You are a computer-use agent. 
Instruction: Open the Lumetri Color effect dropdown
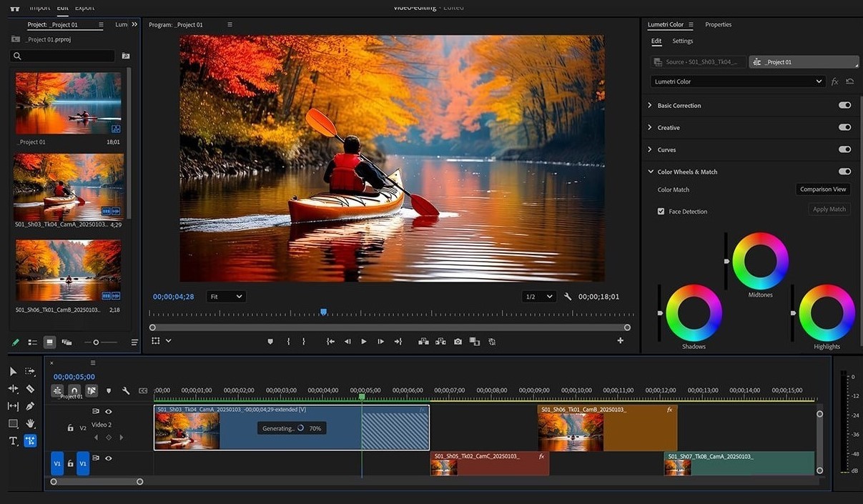[x=738, y=81]
